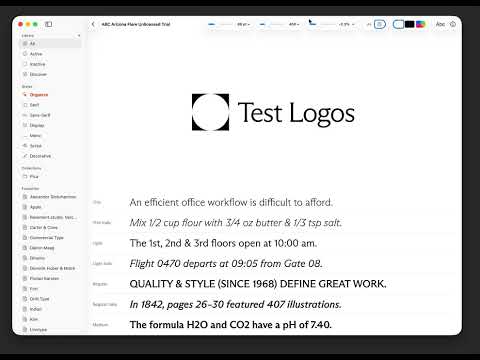The image size is (480, 360).
Task: Click the Medium style label
Action: tap(100, 325)
